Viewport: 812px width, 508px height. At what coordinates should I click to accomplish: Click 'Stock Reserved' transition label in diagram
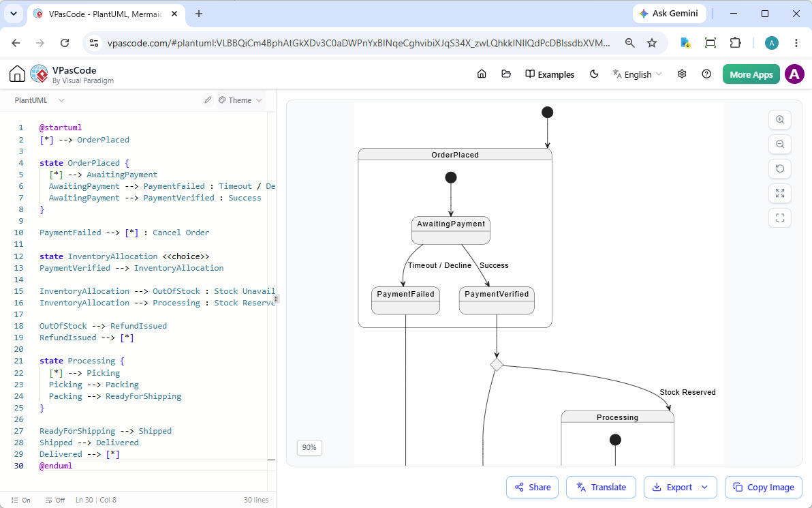[x=687, y=392]
